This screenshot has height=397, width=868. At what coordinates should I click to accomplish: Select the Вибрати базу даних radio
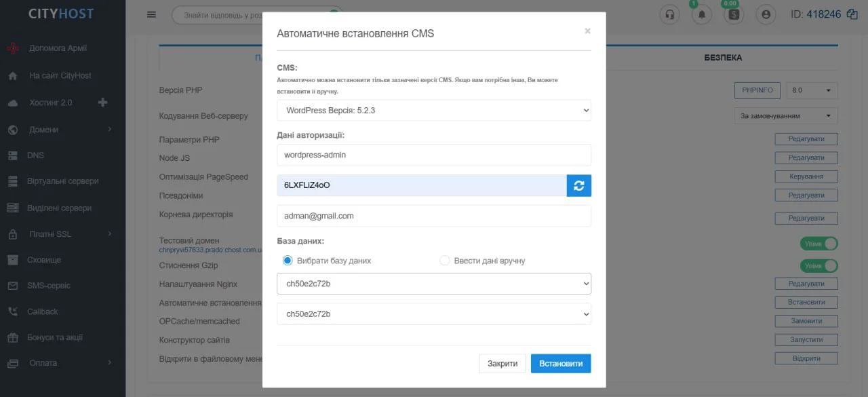(x=288, y=261)
